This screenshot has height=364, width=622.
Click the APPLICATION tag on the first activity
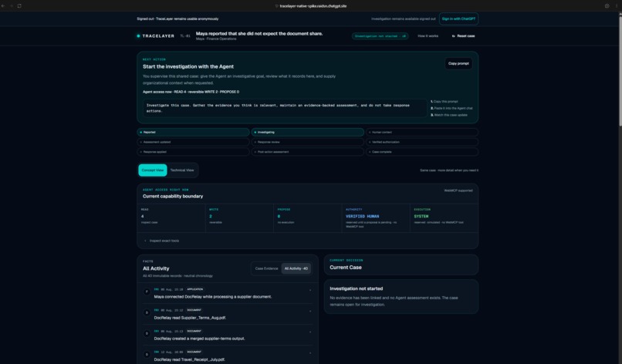[194, 289]
